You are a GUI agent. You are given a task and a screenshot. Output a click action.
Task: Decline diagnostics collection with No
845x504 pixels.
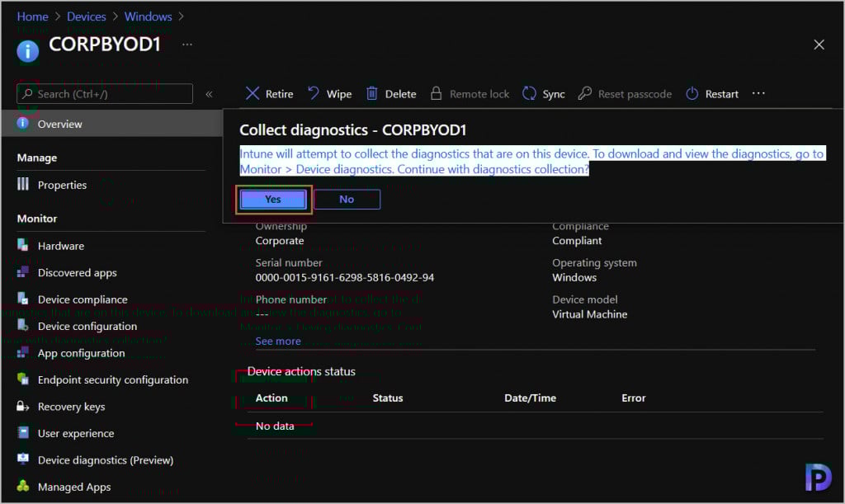(347, 200)
